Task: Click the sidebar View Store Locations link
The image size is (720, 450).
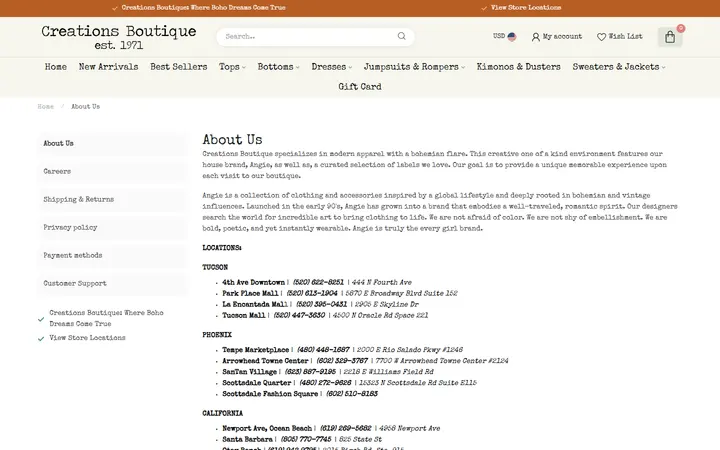Action: [x=87, y=338]
